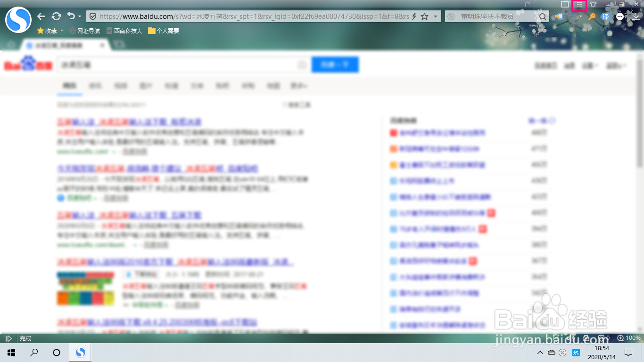Image resolution: width=644 pixels, height=362 pixels.
Task: Open the Windows Start menu
Action: tap(11, 352)
